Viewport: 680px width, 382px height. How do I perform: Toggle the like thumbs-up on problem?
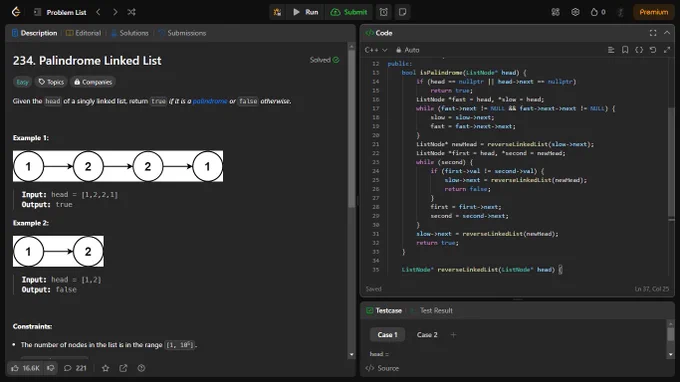pos(25,368)
